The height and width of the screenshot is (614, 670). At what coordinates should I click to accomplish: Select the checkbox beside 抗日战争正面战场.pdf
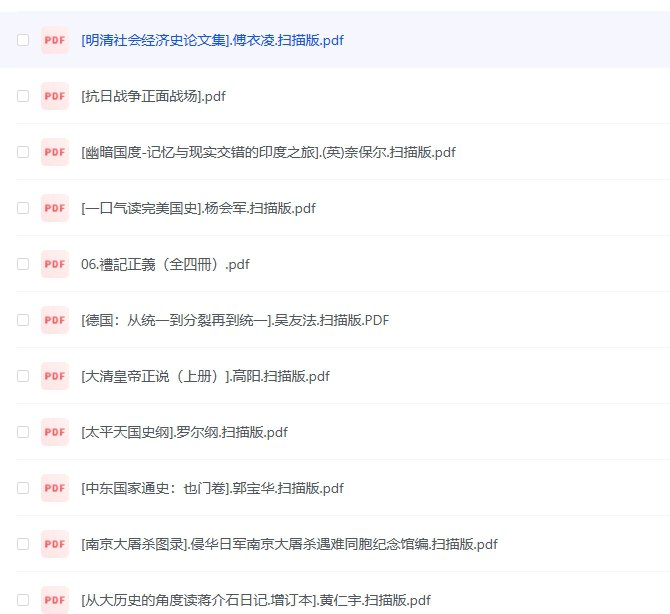point(23,96)
